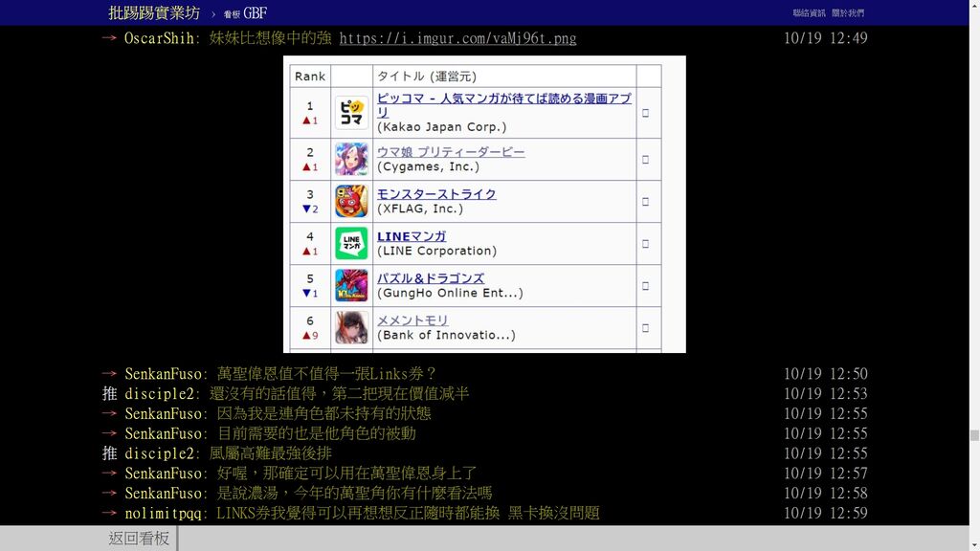Open 聯絡資訊 in the top bar
Screen dimensions: 980x551
tap(809, 13)
